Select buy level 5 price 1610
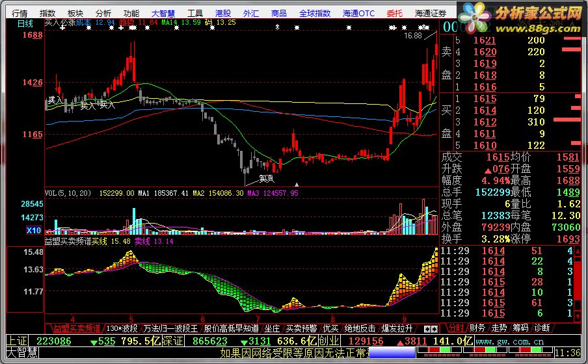This screenshot has width=588, height=364. coord(485,146)
